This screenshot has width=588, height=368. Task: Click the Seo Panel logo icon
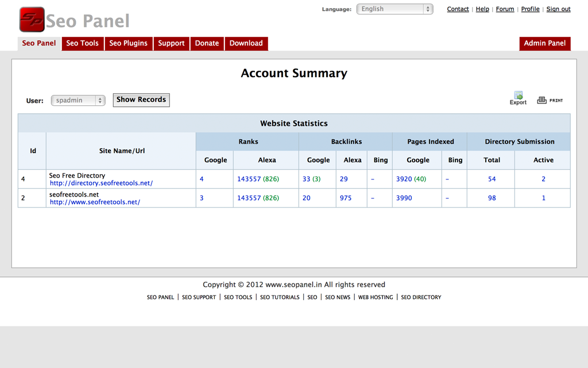32,20
